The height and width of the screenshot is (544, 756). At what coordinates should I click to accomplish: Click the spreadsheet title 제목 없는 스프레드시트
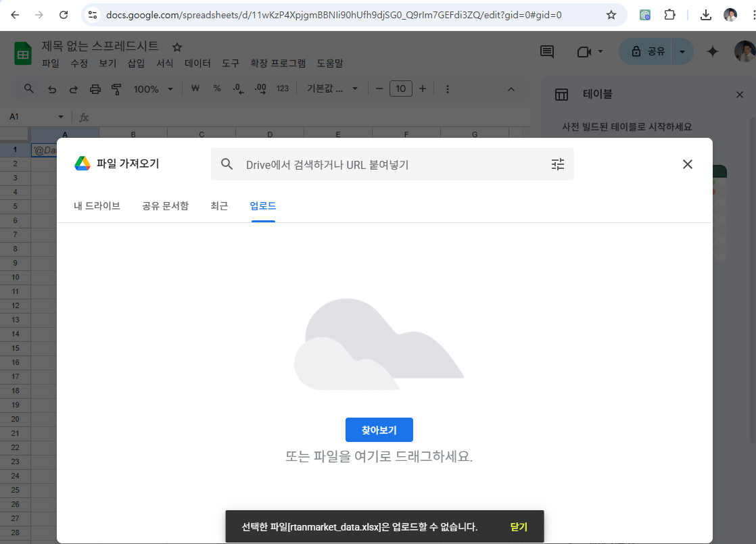[100, 46]
